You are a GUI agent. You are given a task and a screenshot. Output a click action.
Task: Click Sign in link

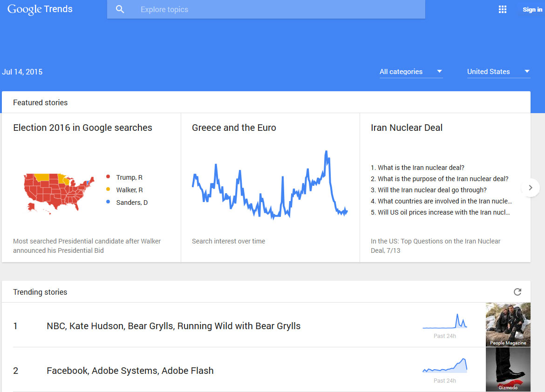coord(532,9)
